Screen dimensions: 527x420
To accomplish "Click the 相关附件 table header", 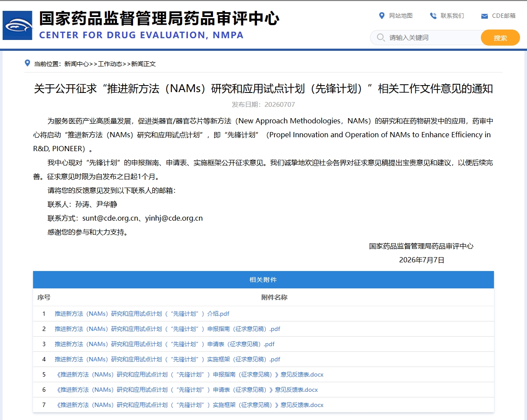I will 263,280.
